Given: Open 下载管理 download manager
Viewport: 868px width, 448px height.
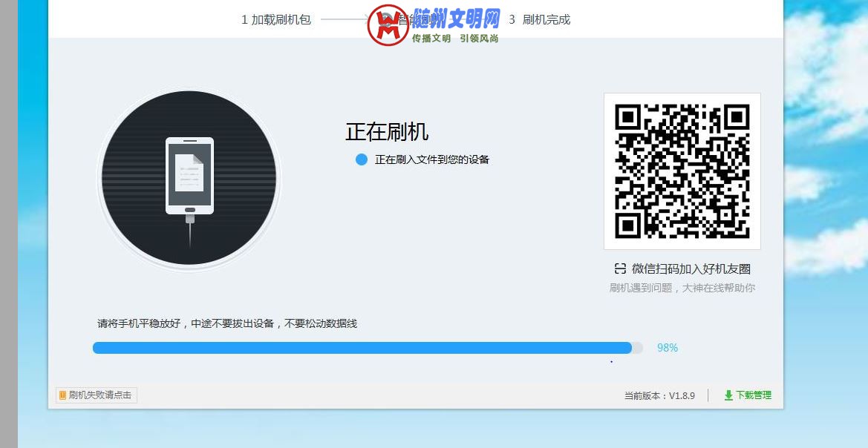Looking at the screenshot, I should pos(753,395).
